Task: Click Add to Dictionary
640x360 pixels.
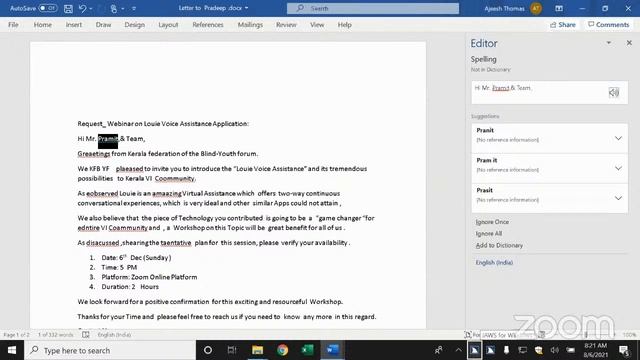Action: (x=499, y=245)
